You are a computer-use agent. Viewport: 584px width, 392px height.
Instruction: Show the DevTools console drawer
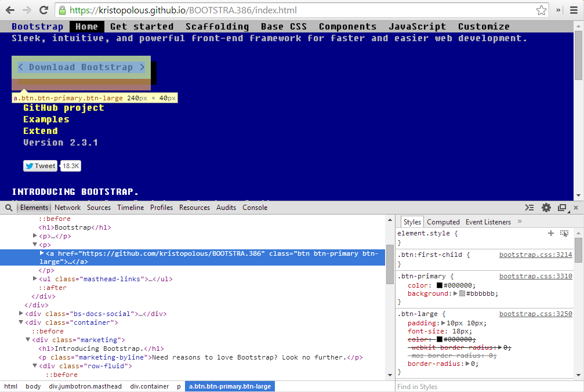click(529, 208)
